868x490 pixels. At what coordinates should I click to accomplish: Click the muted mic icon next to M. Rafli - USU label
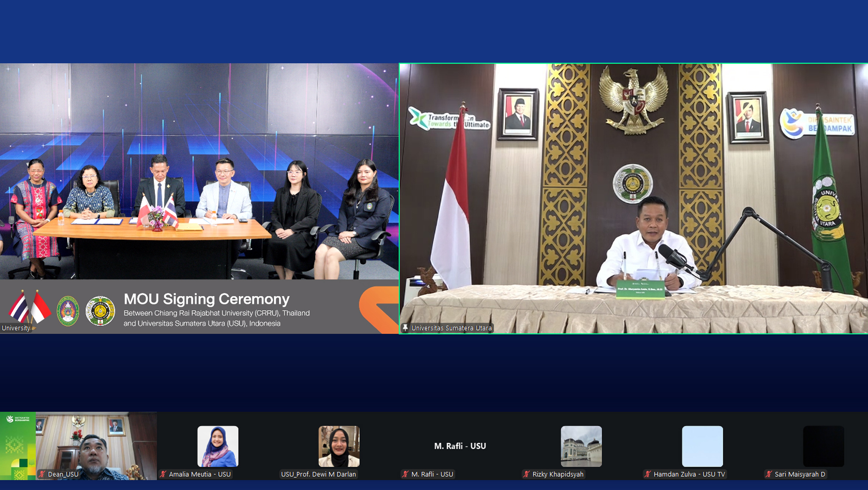click(x=406, y=474)
